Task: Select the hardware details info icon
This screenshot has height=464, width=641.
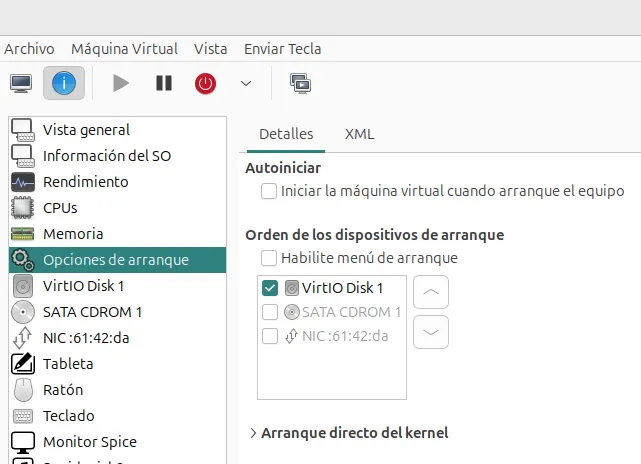Action: pyautogui.click(x=64, y=83)
